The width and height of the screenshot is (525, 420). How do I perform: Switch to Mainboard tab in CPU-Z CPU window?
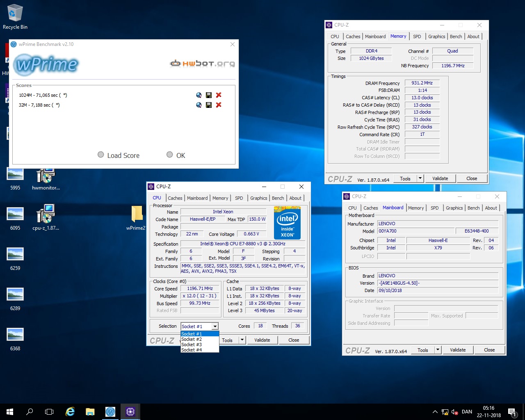[197, 198]
